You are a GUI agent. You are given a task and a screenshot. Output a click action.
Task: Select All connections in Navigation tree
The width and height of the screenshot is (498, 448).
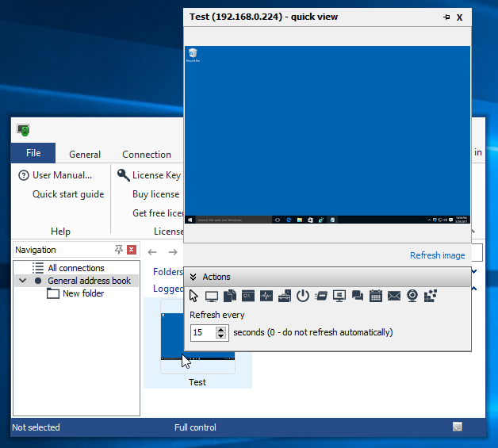click(x=75, y=268)
